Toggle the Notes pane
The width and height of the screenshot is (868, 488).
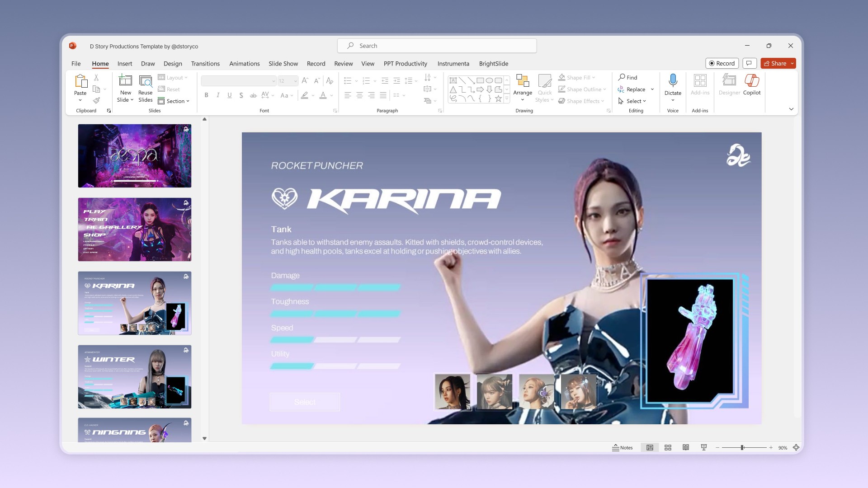pos(622,447)
